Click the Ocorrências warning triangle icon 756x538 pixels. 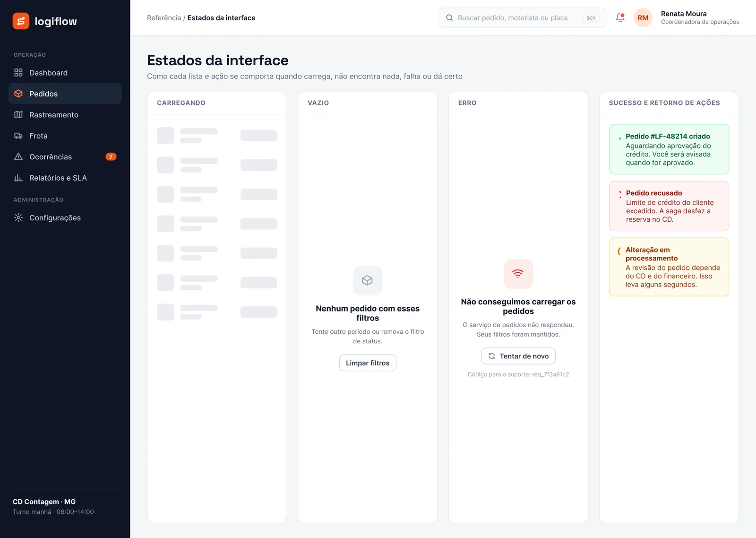click(x=18, y=157)
